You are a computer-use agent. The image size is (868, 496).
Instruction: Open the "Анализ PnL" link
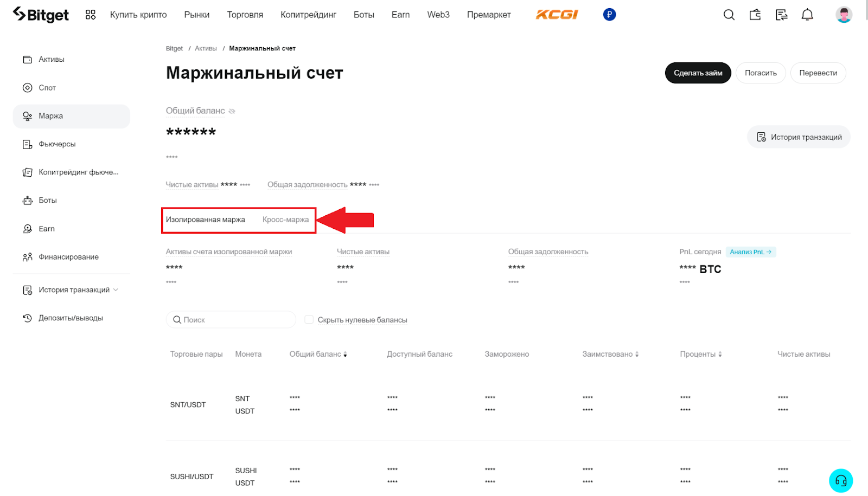pos(750,252)
